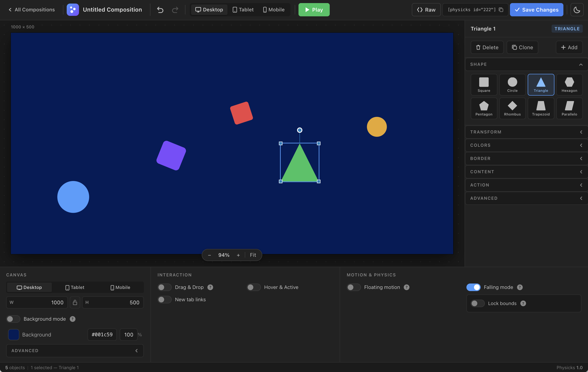Open the Raw code view
Viewport: 588px width, 372px height.
coord(426,10)
